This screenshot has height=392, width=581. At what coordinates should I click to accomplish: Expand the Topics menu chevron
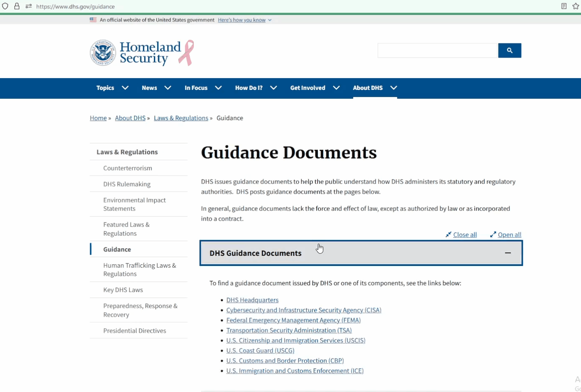(125, 88)
